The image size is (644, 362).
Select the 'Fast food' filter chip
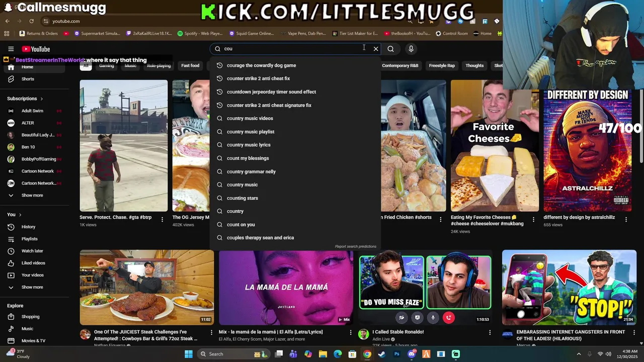tap(190, 65)
